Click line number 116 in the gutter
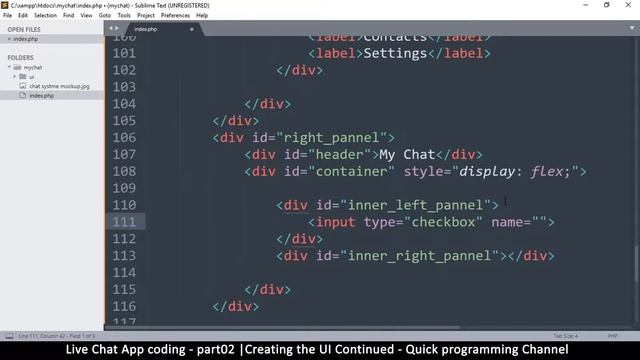Image resolution: width=640 pixels, height=360 pixels. 124,307
